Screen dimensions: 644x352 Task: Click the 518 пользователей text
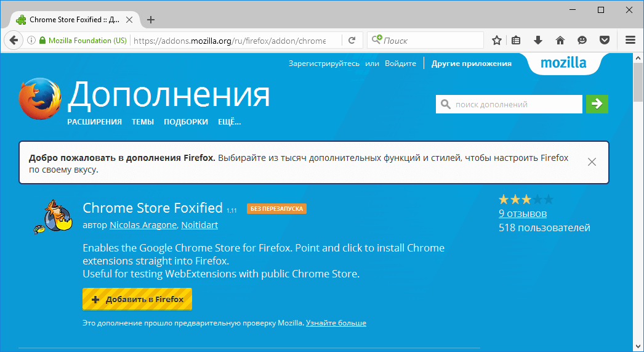click(544, 228)
